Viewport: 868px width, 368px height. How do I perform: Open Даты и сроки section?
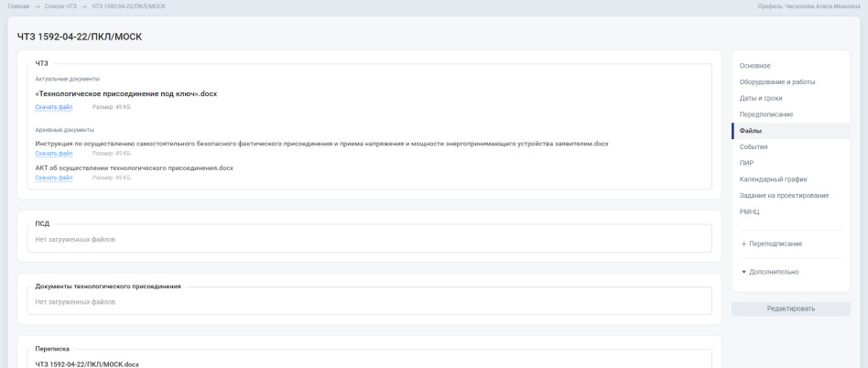point(761,98)
